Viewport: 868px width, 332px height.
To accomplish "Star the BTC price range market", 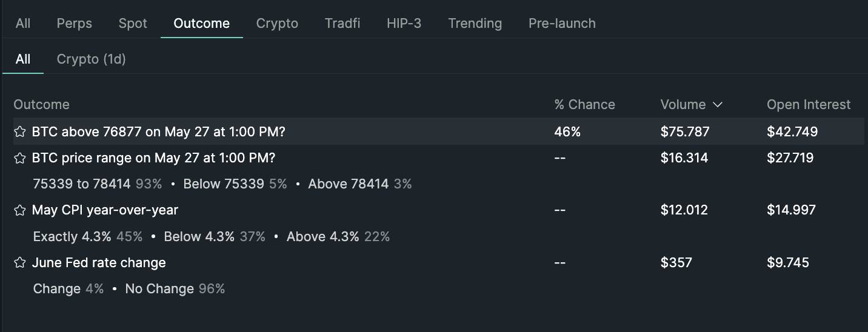I will point(20,158).
